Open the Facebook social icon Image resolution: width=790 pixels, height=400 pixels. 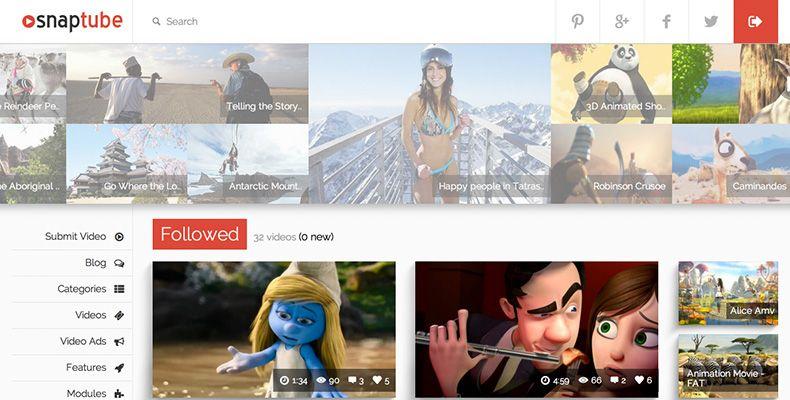point(666,22)
